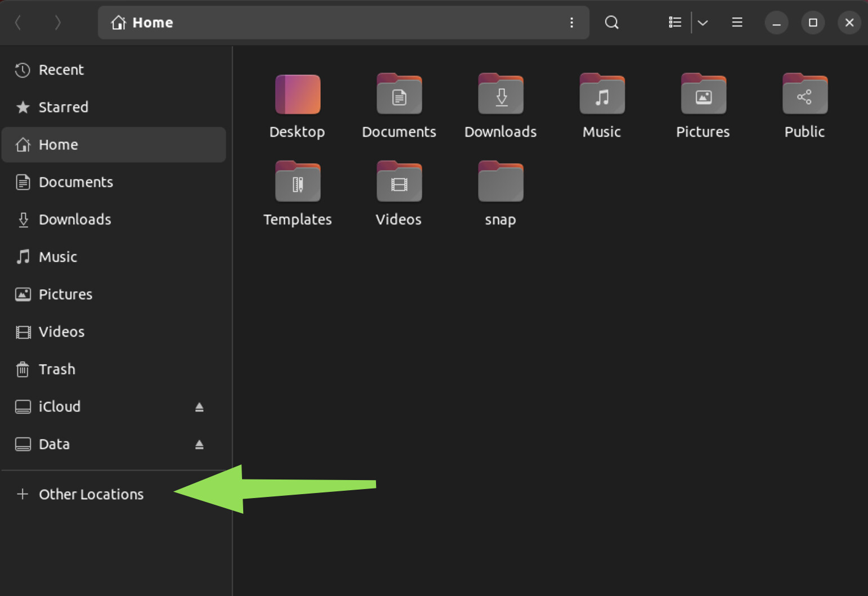Eject the iCloud drive
This screenshot has width=868, height=596.
[199, 407]
